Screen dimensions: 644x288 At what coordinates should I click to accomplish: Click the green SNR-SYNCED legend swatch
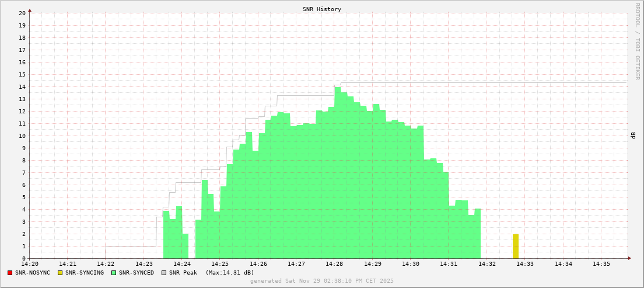tap(114, 273)
